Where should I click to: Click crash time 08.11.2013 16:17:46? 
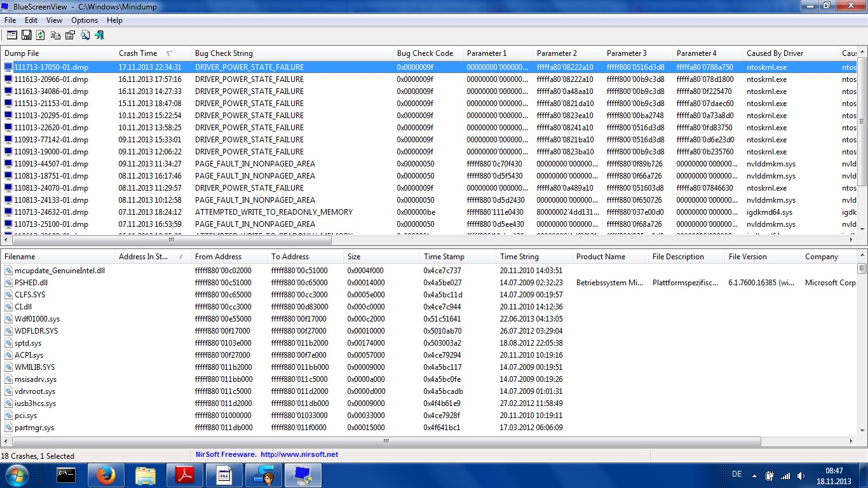point(150,176)
